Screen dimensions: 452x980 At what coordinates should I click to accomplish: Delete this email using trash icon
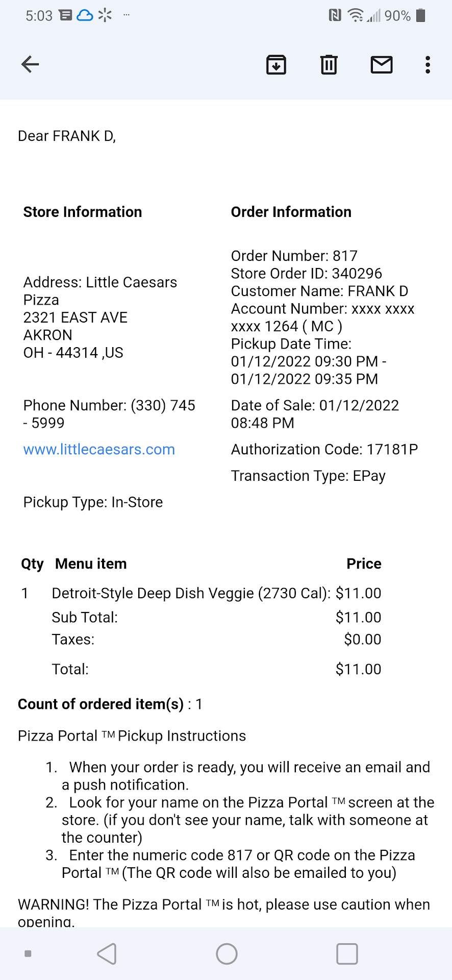click(329, 65)
